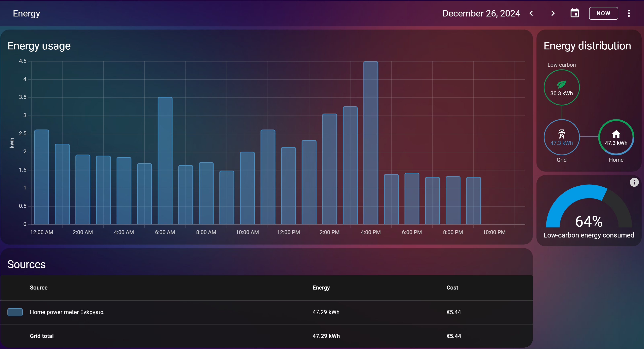Screen dimensions: 644x349
Task: Click the Cost column header
Action: (452, 288)
